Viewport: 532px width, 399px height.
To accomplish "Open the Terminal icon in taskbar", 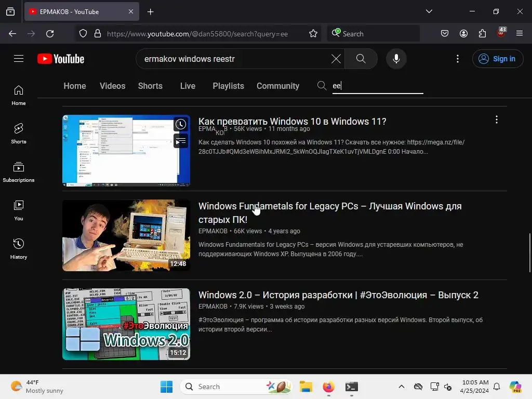I will (x=352, y=387).
